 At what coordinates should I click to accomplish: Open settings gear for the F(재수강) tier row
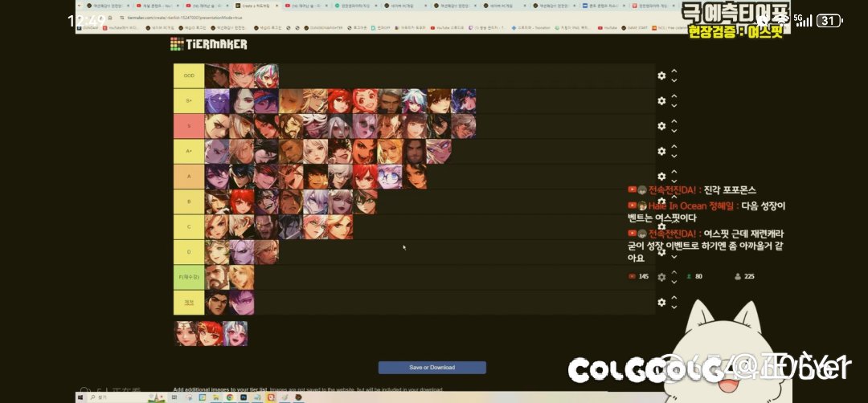click(661, 277)
